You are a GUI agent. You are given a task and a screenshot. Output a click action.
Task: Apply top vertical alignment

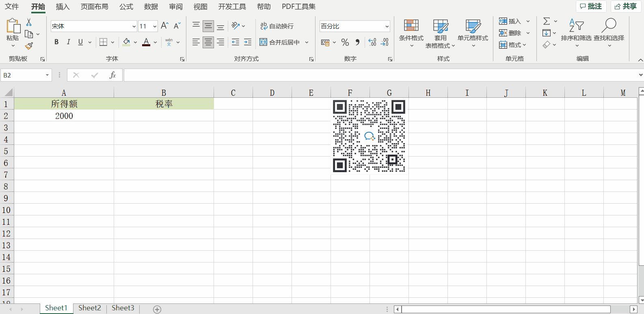196,26
